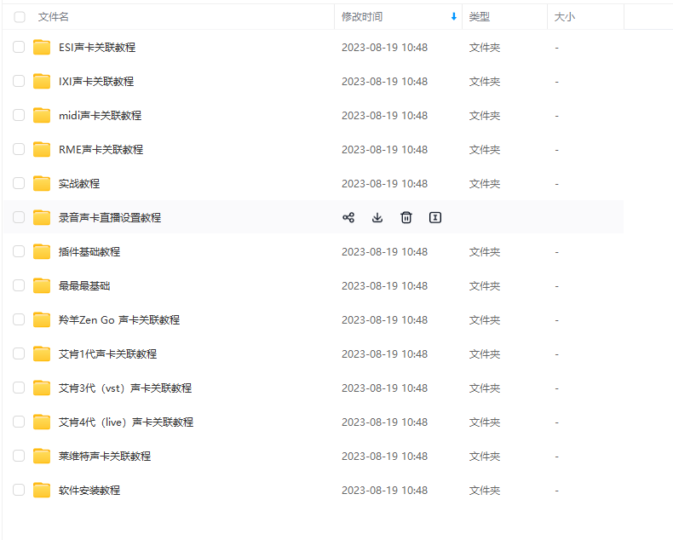Click the rename icon next to the trash
The height and width of the screenshot is (540, 673).
pyautogui.click(x=435, y=217)
